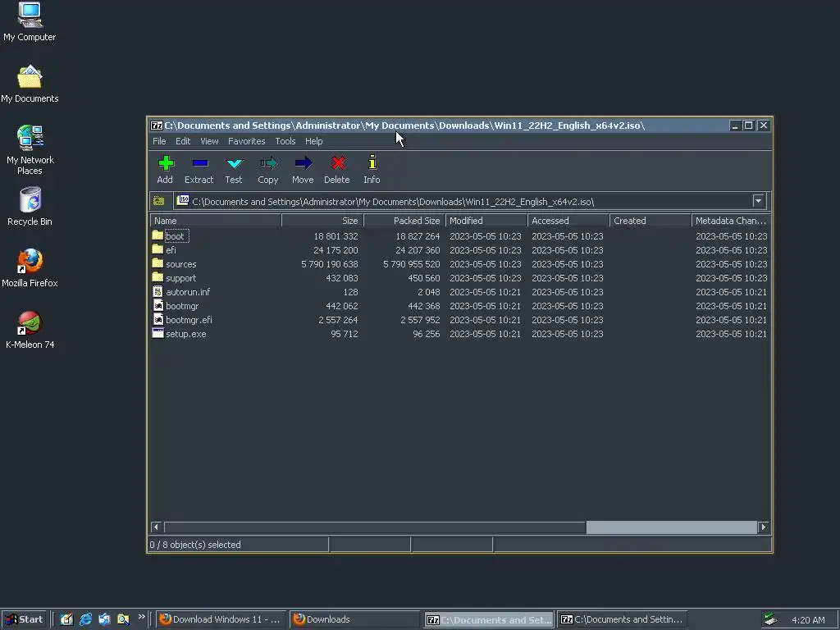The width and height of the screenshot is (840, 630).
Task: Select the sources folder icon
Action: click(157, 263)
